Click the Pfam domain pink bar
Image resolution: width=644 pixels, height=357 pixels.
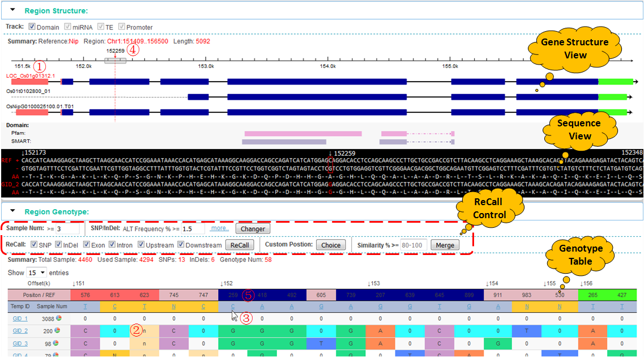pyautogui.click(x=303, y=134)
